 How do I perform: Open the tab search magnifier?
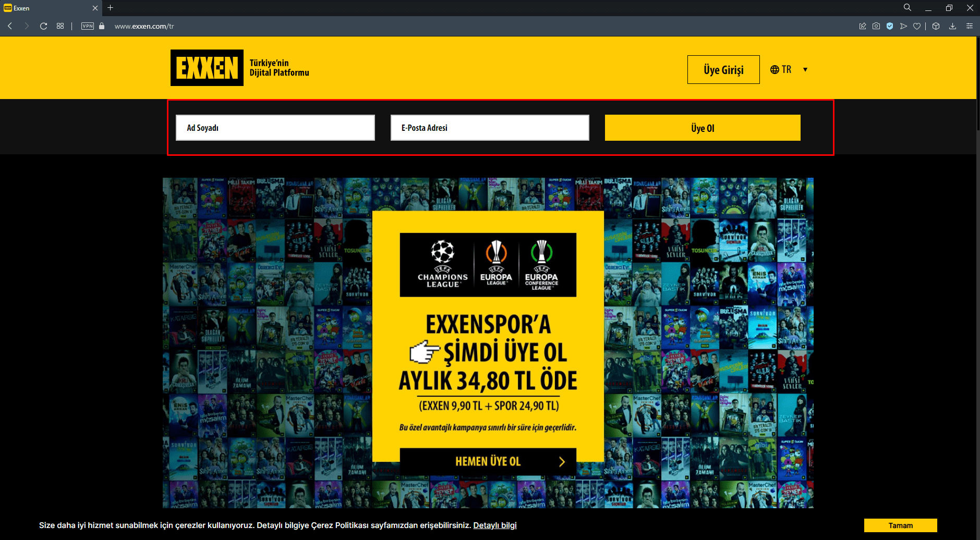coord(908,8)
